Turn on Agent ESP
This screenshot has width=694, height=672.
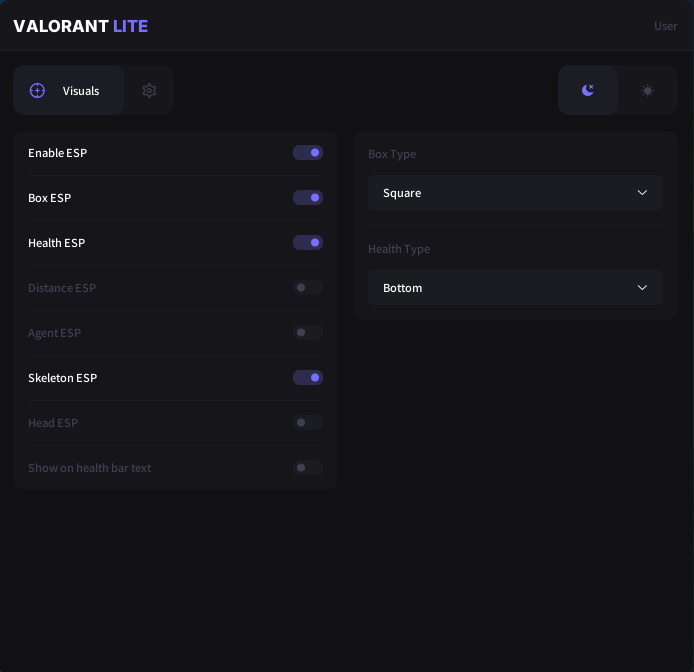[x=308, y=333]
